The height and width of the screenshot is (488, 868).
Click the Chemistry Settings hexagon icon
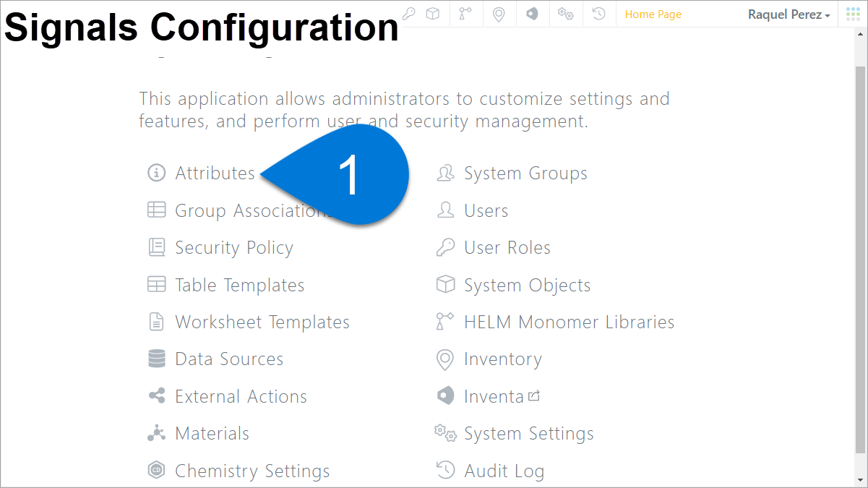click(x=156, y=471)
